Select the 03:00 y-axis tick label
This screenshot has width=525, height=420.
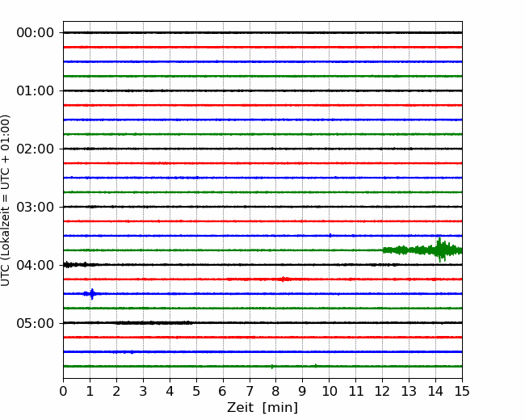[x=36, y=207]
